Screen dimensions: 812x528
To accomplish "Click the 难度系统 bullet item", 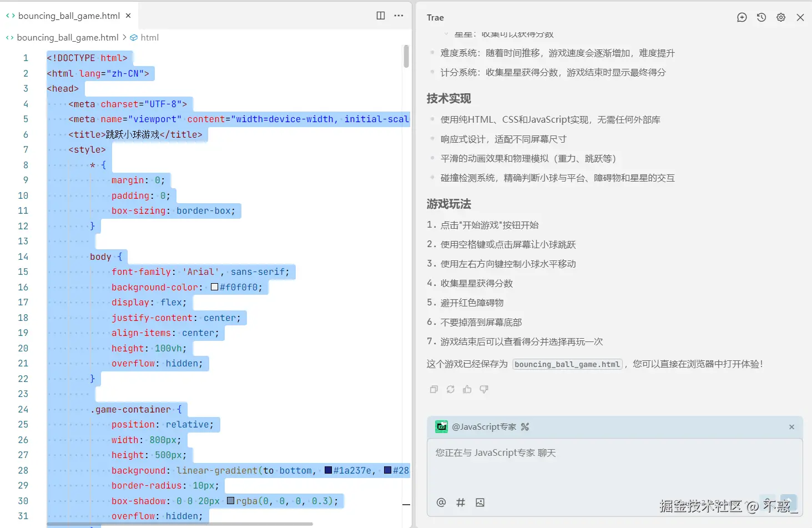I will (x=557, y=53).
